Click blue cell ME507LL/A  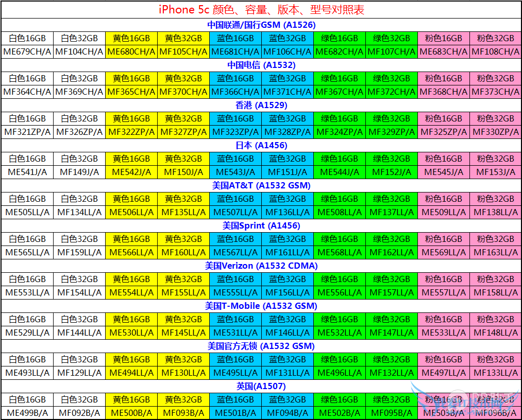[x=235, y=212]
